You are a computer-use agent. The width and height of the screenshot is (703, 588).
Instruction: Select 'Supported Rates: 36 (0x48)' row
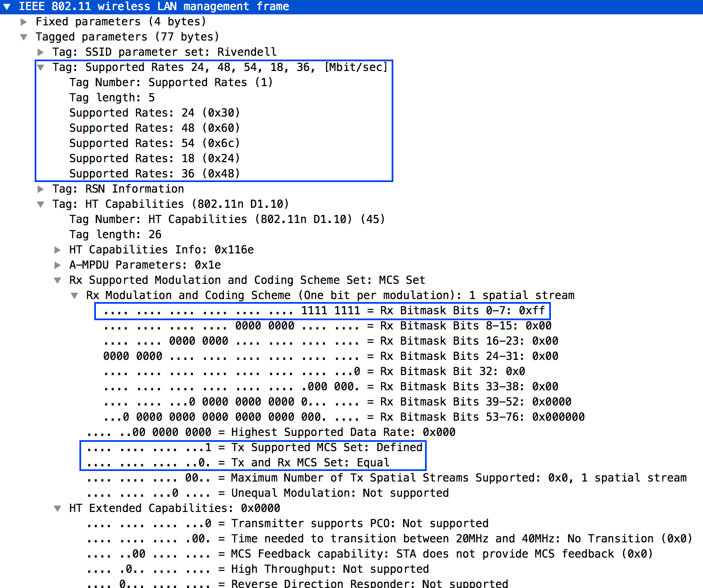point(155,174)
